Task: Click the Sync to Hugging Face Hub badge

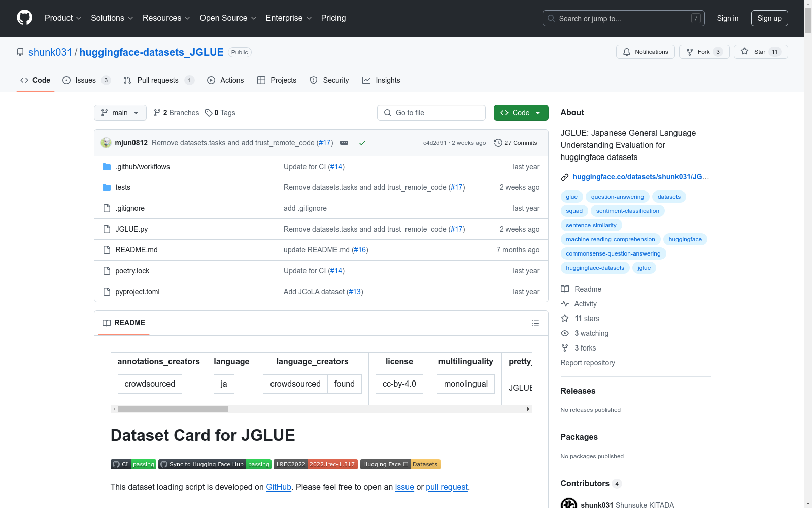Action: coord(215,464)
